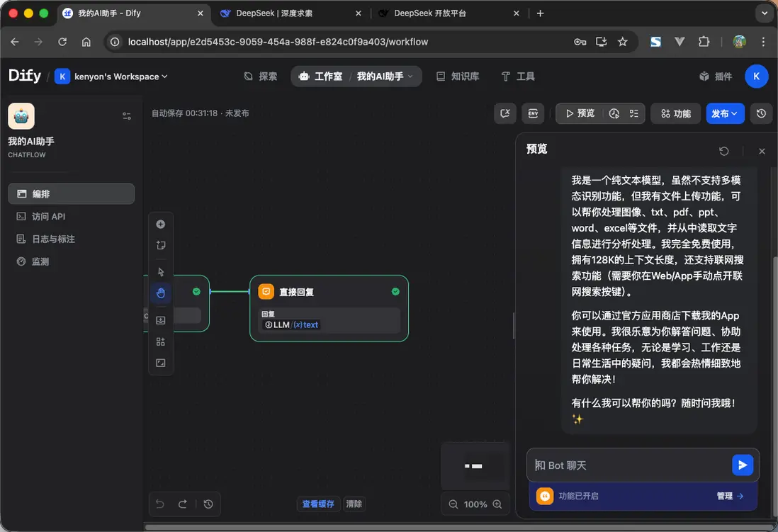This screenshot has height=532, width=778.
Task: Open the 发布 publish dropdown
Action: (x=725, y=113)
